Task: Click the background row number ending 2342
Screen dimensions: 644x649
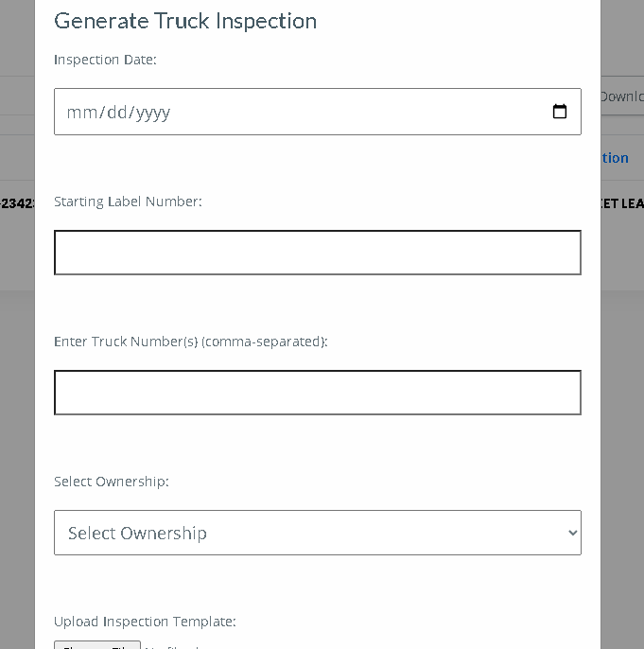Action: tap(17, 203)
